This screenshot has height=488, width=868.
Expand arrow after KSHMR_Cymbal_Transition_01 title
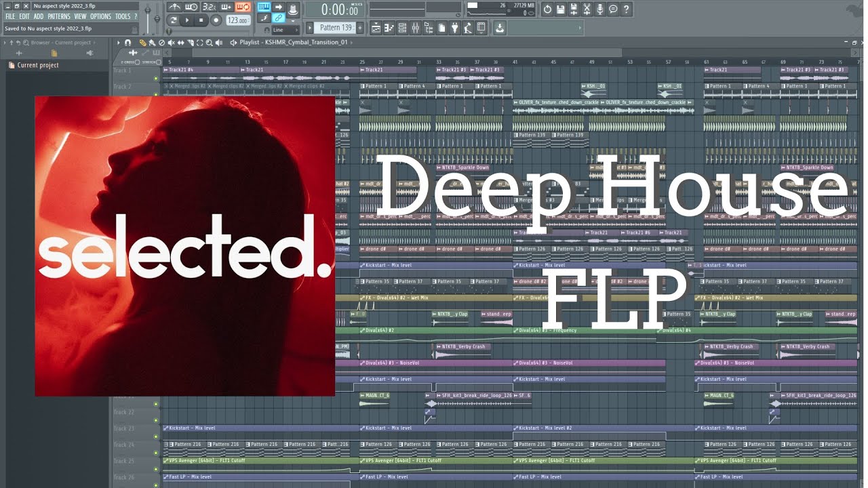351,43
